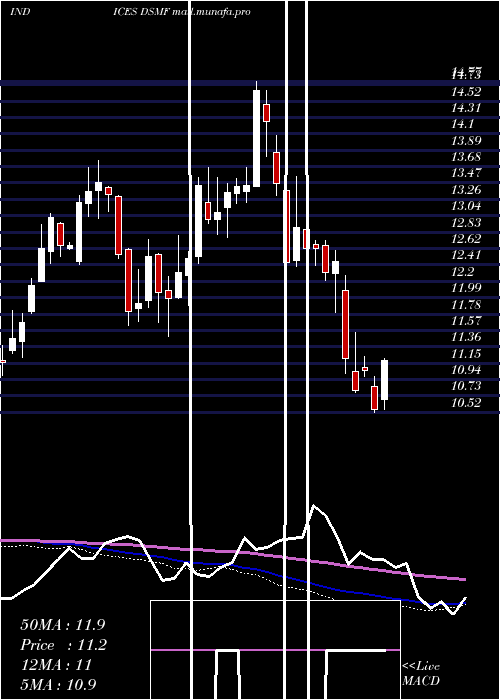Click the 10.52 price axis label
Image resolution: width=500 pixels, height=700 pixels.
467,403
